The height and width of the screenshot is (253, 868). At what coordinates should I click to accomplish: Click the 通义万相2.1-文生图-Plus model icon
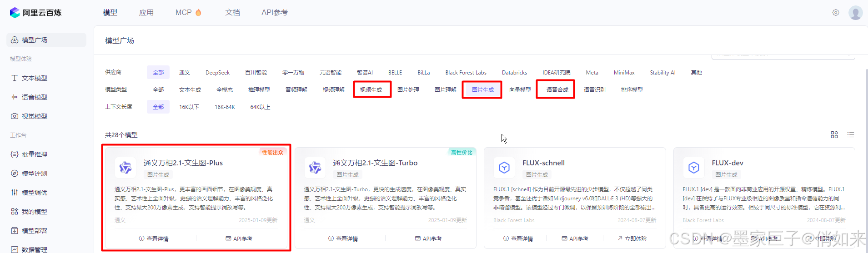(x=125, y=168)
